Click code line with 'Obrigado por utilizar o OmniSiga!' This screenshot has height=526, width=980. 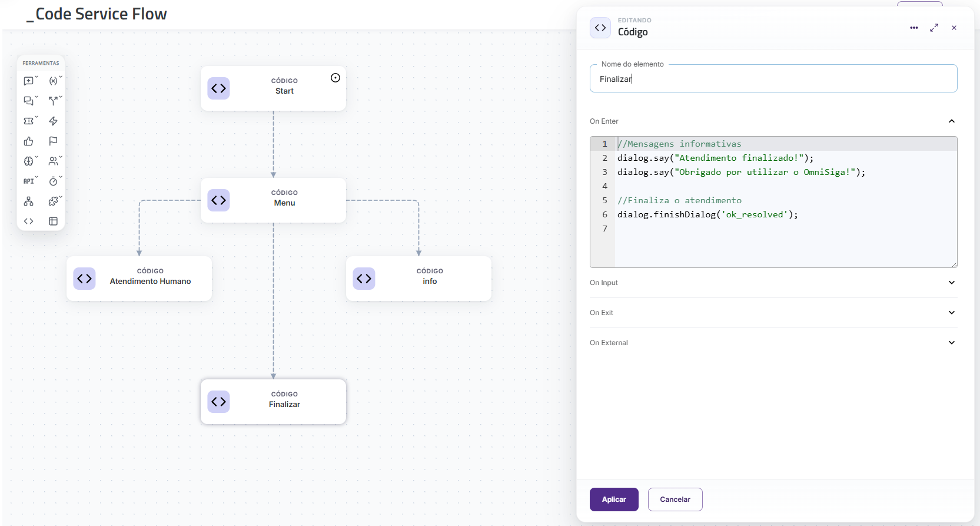(x=741, y=172)
